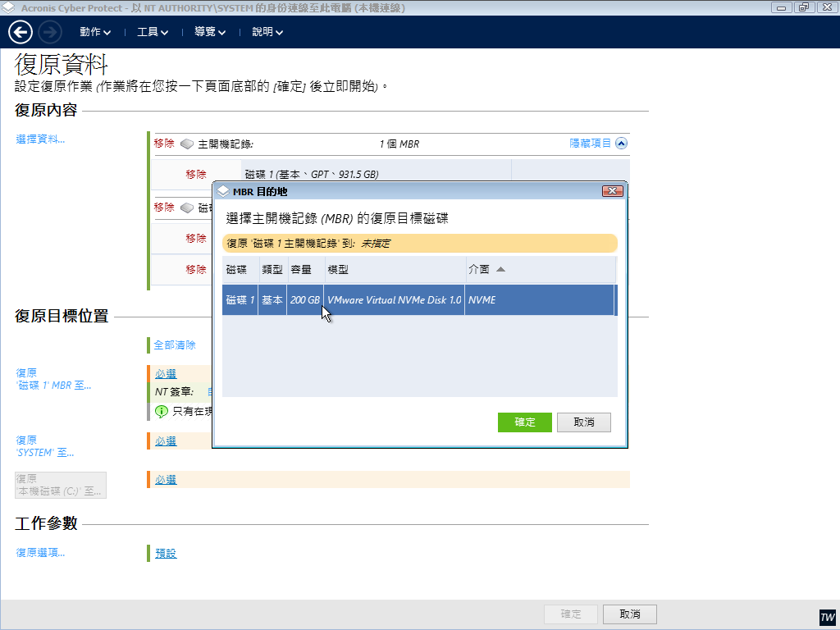Screen dimensions: 840x630
Task: Click the 選擇資料... link
Action: [40, 139]
